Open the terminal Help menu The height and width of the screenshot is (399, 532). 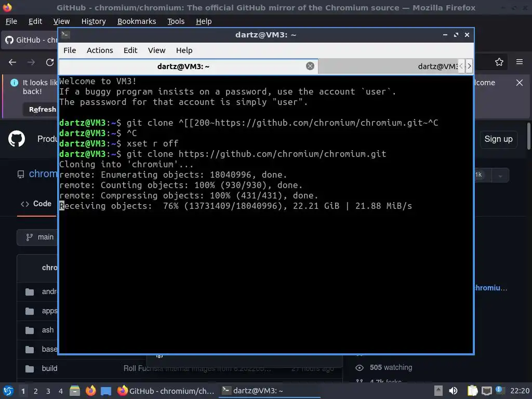(x=184, y=50)
